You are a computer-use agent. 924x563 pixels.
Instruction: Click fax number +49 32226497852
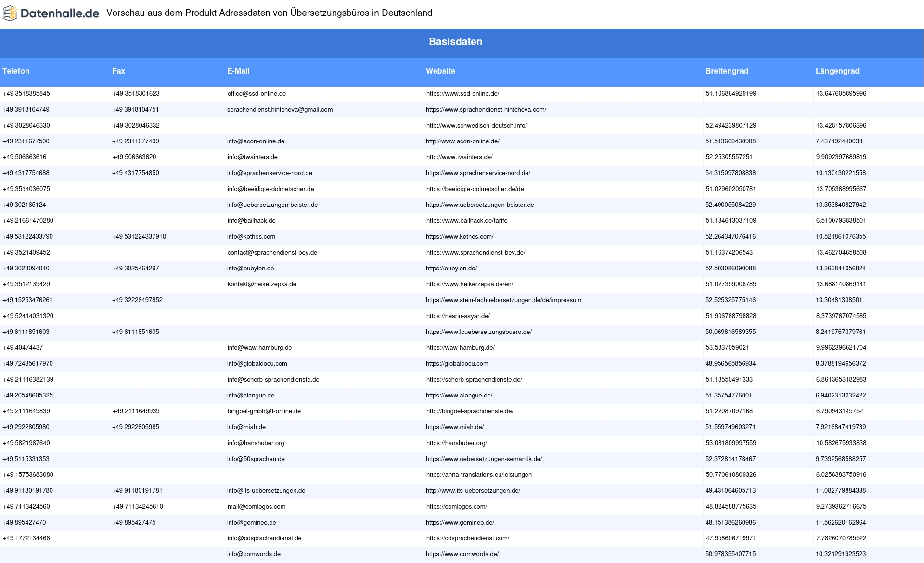pos(137,300)
